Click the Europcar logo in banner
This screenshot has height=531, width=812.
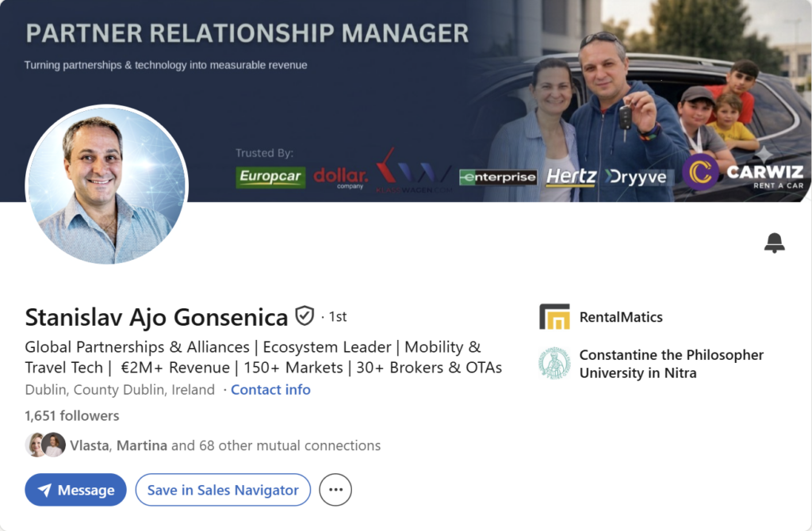click(270, 177)
